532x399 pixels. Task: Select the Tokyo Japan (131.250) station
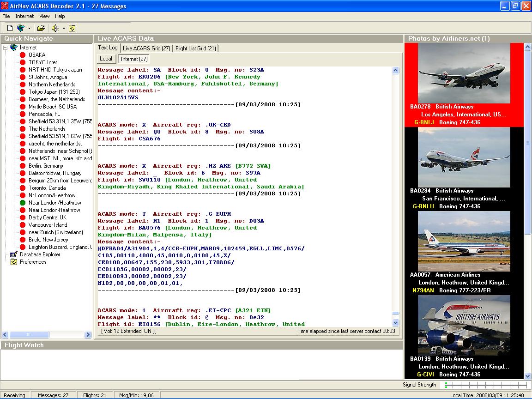[x=54, y=92]
